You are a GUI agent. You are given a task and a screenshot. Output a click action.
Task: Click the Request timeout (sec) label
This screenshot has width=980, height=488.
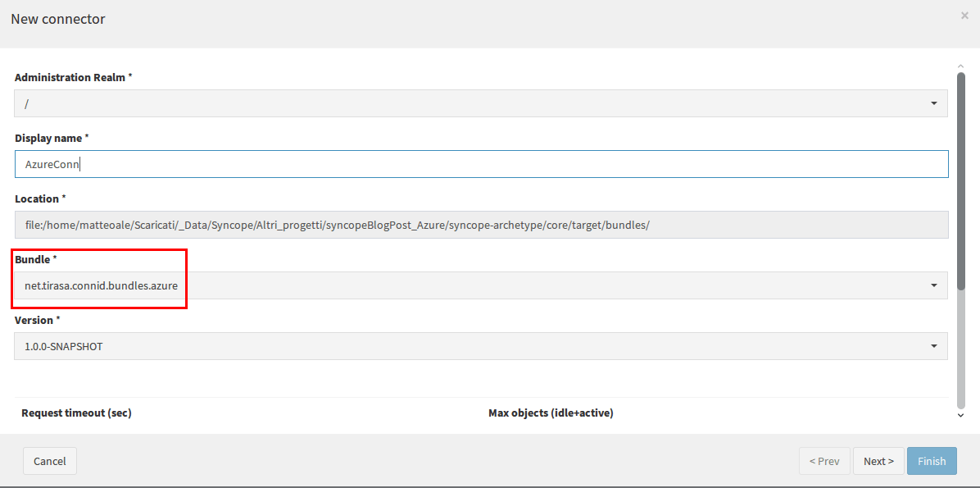[x=76, y=413]
